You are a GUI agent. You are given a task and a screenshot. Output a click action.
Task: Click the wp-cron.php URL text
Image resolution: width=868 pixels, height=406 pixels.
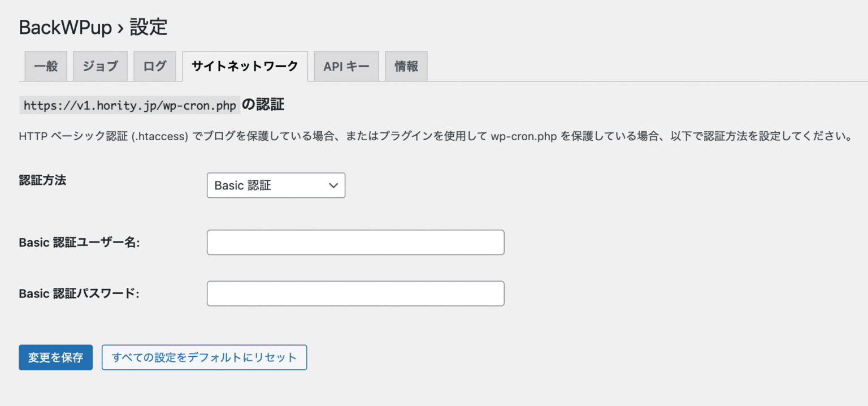(129, 104)
